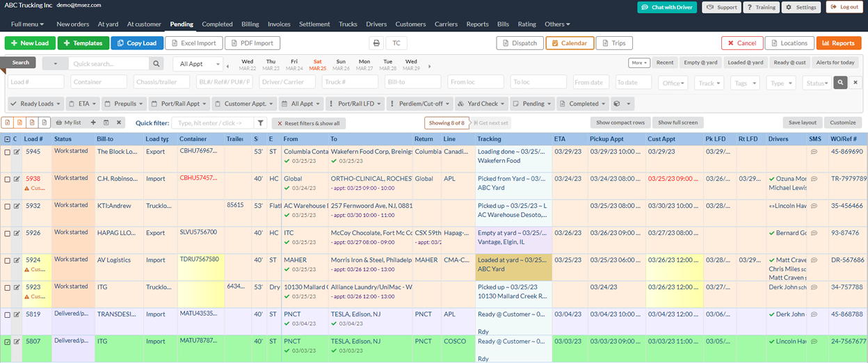This screenshot has height=363, width=868.
Task: Tick the checkbox for load 5923
Action: (7, 287)
